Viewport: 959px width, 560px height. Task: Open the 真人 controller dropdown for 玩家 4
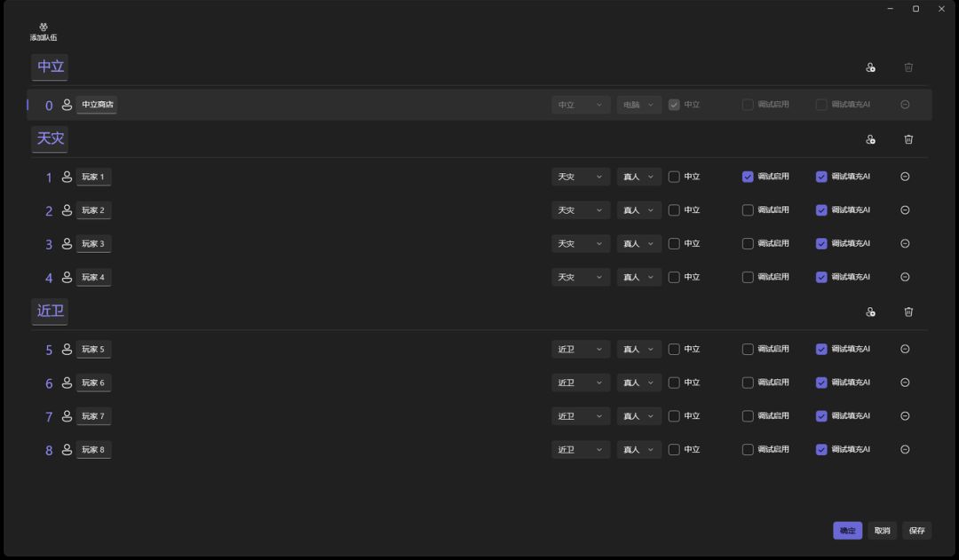639,278
